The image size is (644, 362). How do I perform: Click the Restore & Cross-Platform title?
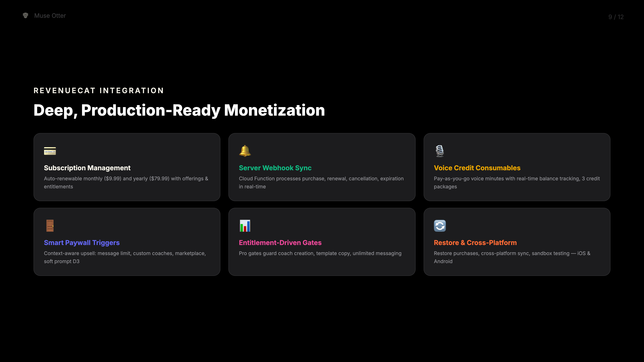pos(475,243)
